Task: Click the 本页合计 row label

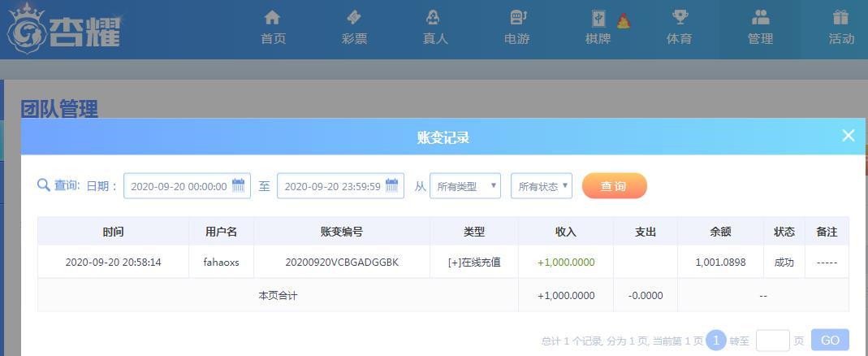Action: point(278,296)
